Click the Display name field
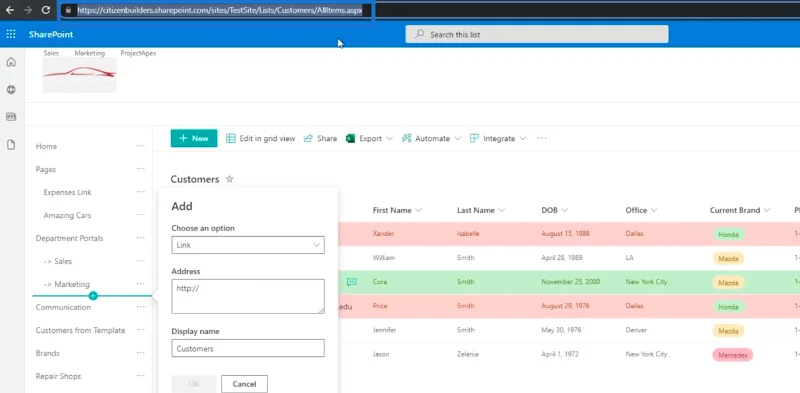Viewport: 800px width, 393px height. pyautogui.click(x=248, y=348)
